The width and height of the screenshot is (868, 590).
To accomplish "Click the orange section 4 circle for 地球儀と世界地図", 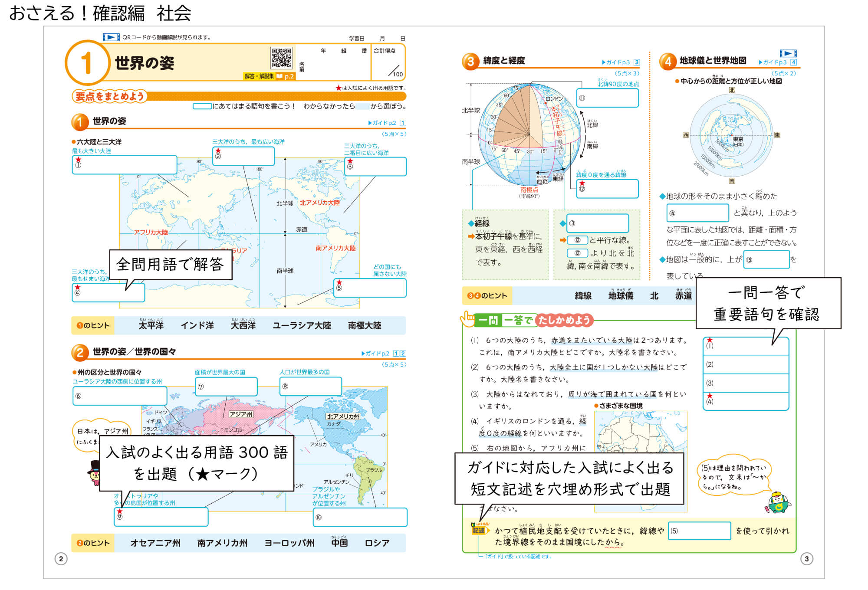I will (668, 62).
